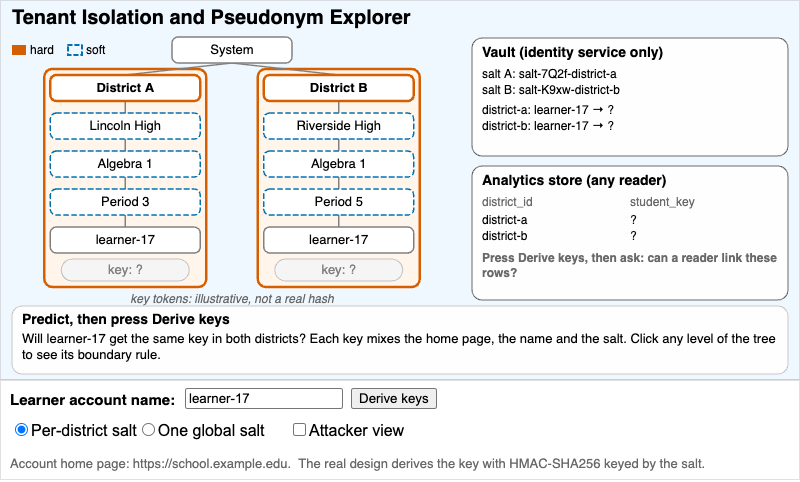The width and height of the screenshot is (800, 482).
Task: Click 'salt A: salt-7Q2f-district-a' text
Action: coord(549,74)
